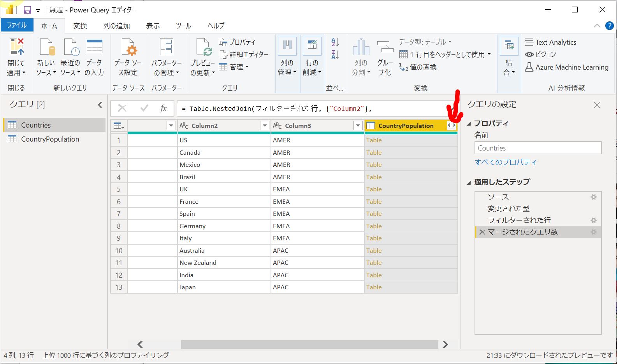Click query name field containing Countries
The height and width of the screenshot is (364, 617).
tap(538, 148)
